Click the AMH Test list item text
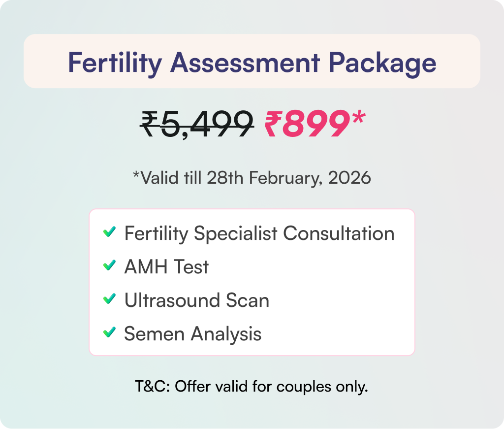 point(166,266)
